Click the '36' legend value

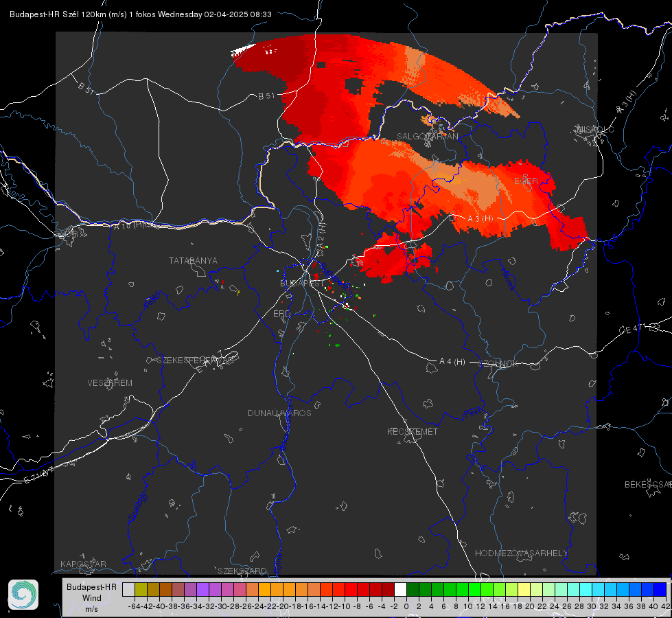(x=629, y=606)
